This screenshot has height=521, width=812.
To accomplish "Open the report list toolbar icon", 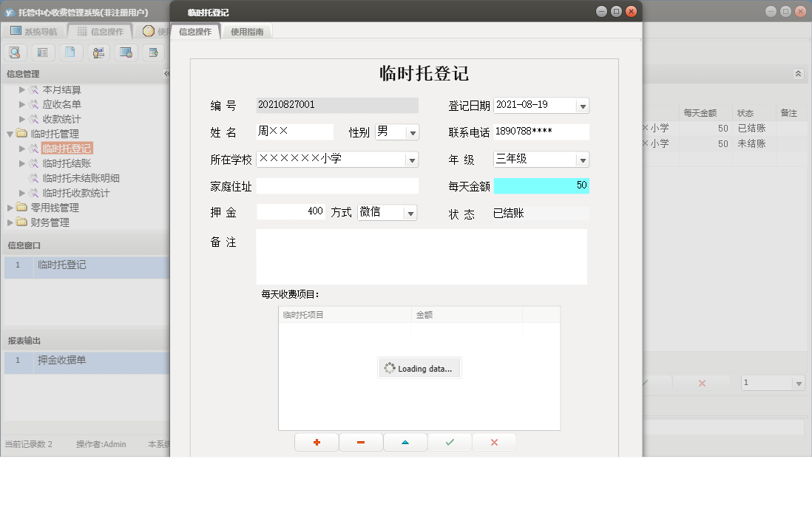I will click(x=43, y=52).
